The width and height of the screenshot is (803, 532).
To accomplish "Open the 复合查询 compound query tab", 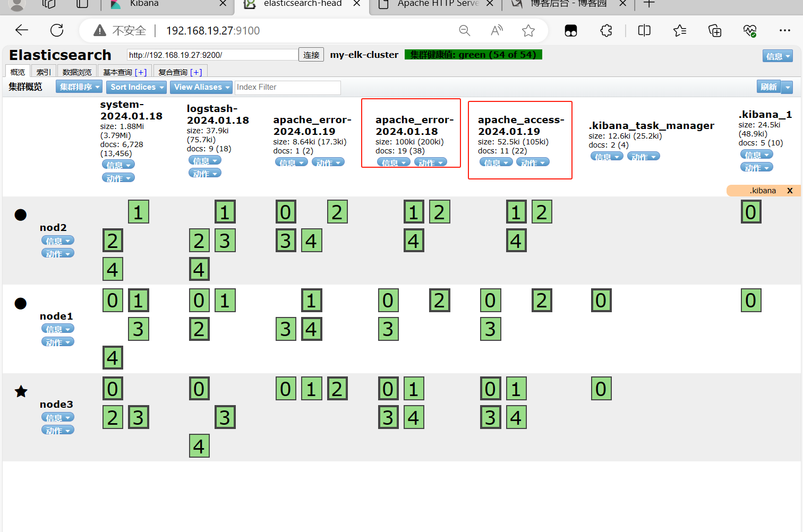I will [x=180, y=72].
